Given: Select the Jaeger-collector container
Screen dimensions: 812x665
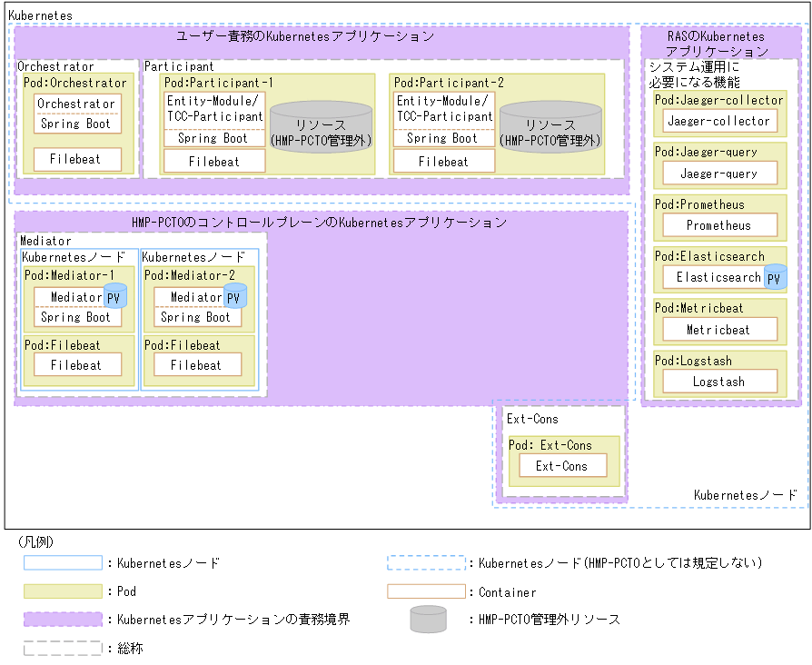Looking at the screenshot, I should [718, 121].
